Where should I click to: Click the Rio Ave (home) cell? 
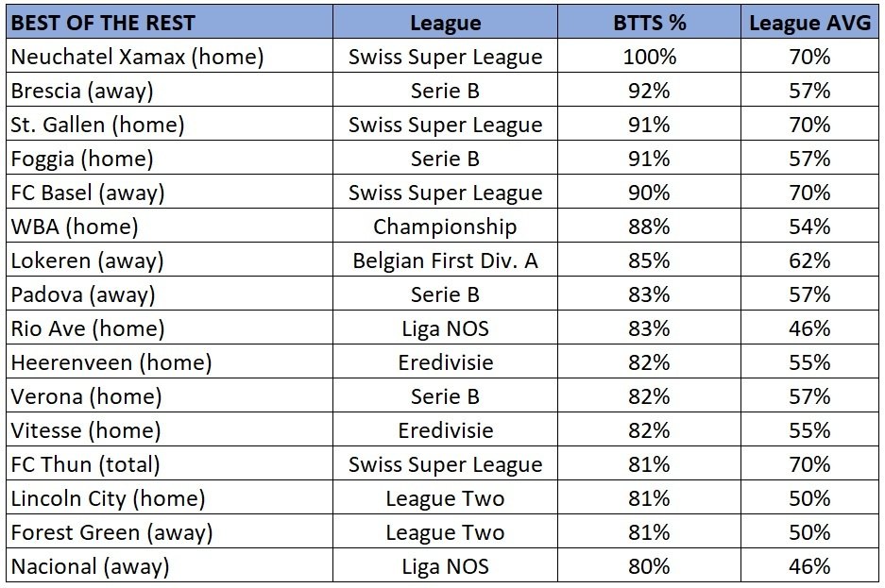tap(169, 328)
